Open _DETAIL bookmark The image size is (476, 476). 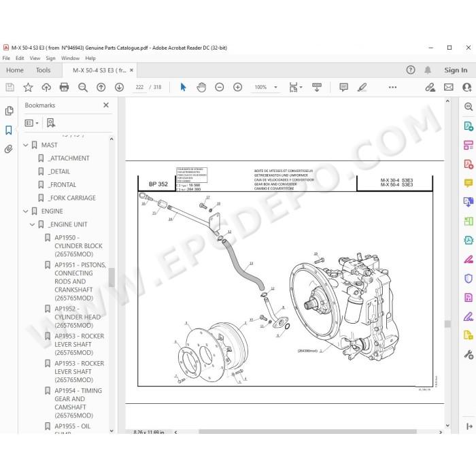point(60,172)
